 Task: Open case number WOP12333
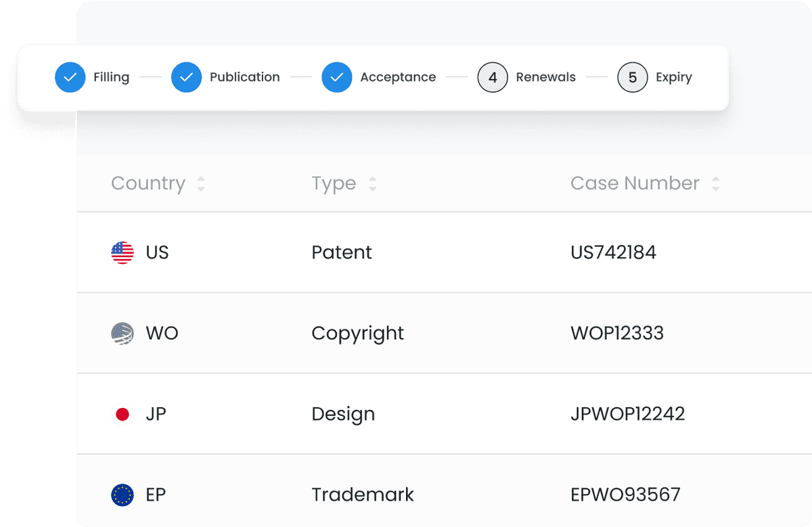click(x=617, y=334)
